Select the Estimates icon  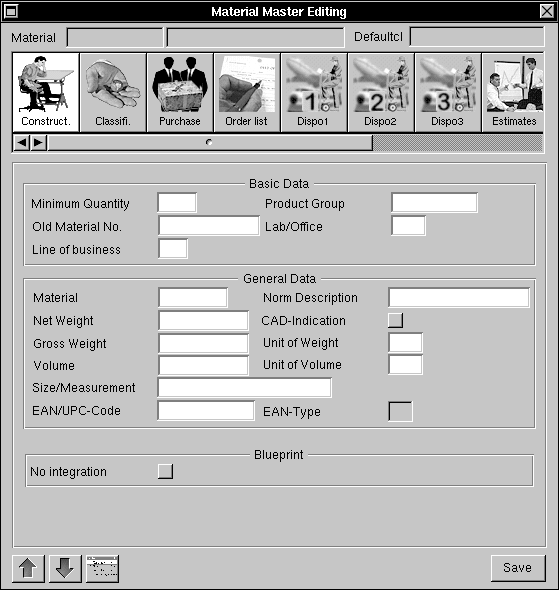[x=513, y=93]
